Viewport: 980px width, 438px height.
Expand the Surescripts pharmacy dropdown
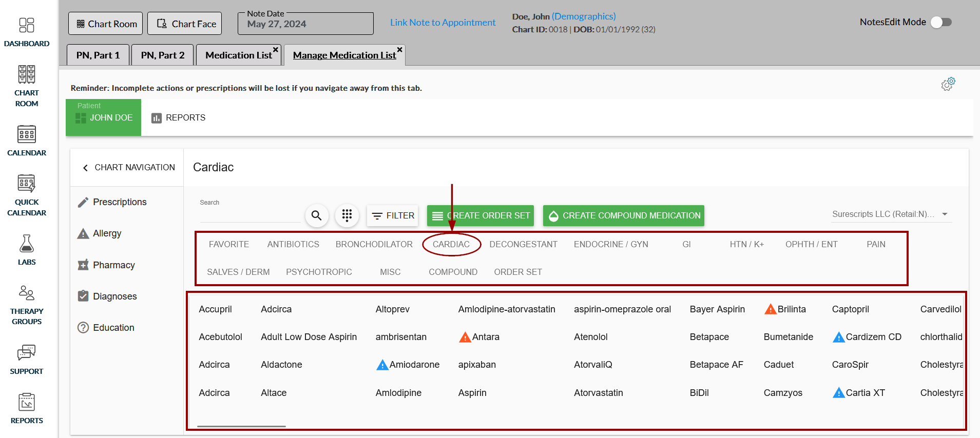pos(945,214)
